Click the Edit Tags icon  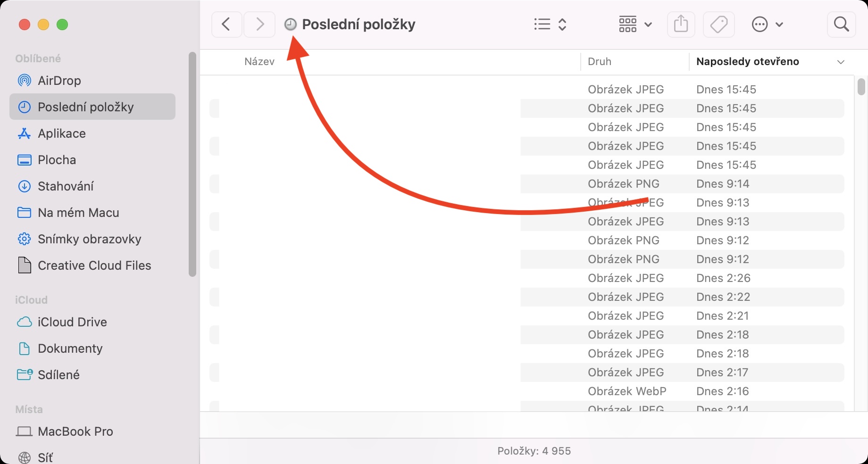point(718,25)
